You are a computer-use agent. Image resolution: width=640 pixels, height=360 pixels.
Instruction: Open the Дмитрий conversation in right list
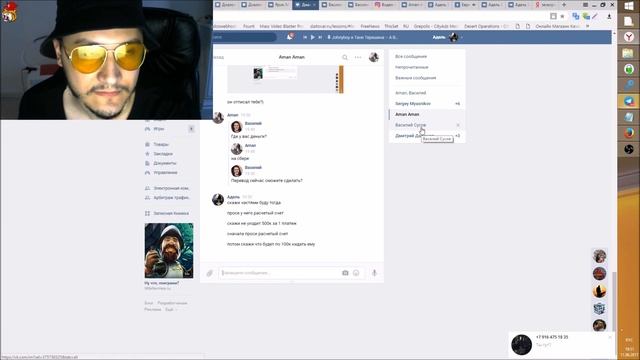tap(427, 136)
